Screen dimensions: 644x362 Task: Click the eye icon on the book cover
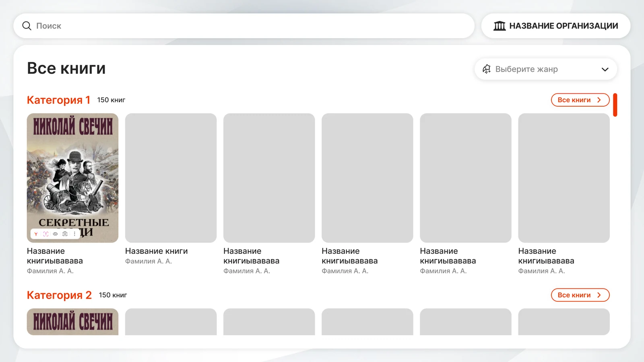point(56,234)
